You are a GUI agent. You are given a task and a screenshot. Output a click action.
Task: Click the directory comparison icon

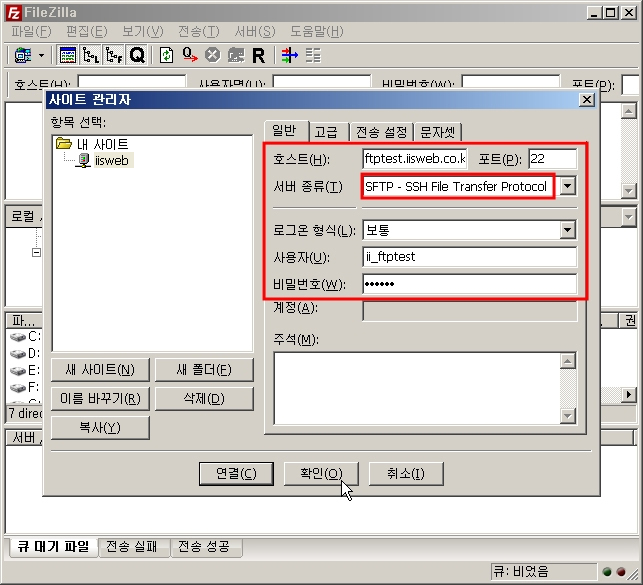pos(289,55)
